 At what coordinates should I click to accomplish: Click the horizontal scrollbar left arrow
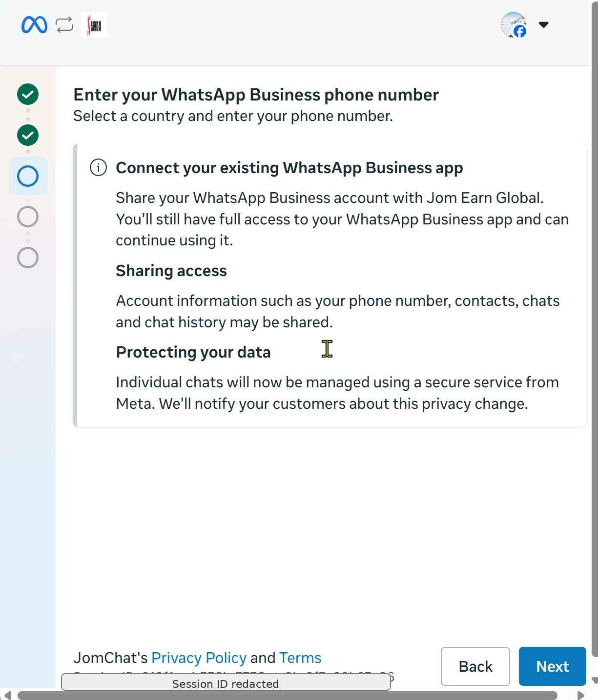point(7,695)
